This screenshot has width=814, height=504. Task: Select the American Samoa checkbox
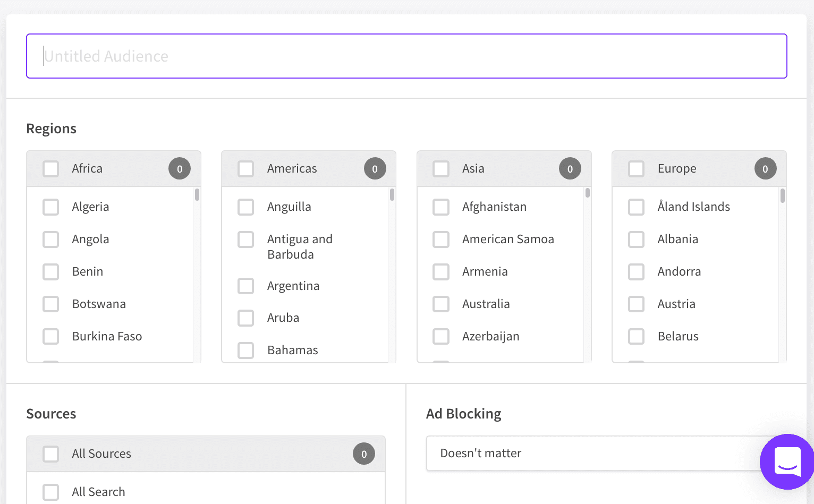[x=441, y=240]
